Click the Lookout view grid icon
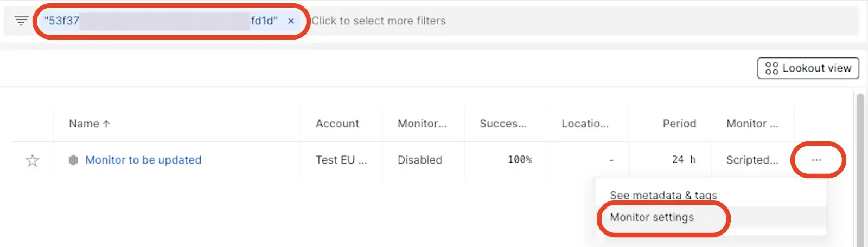 coord(771,68)
